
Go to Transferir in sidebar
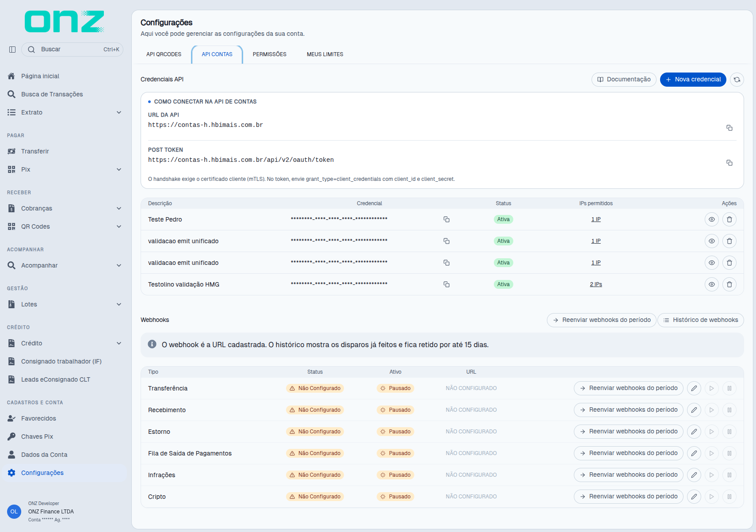pos(65,151)
